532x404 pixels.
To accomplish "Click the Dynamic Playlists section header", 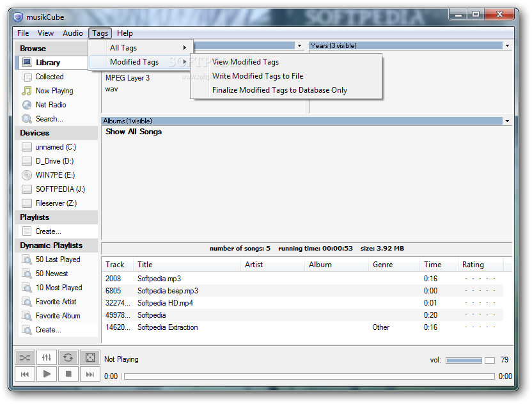I will tap(56, 245).
